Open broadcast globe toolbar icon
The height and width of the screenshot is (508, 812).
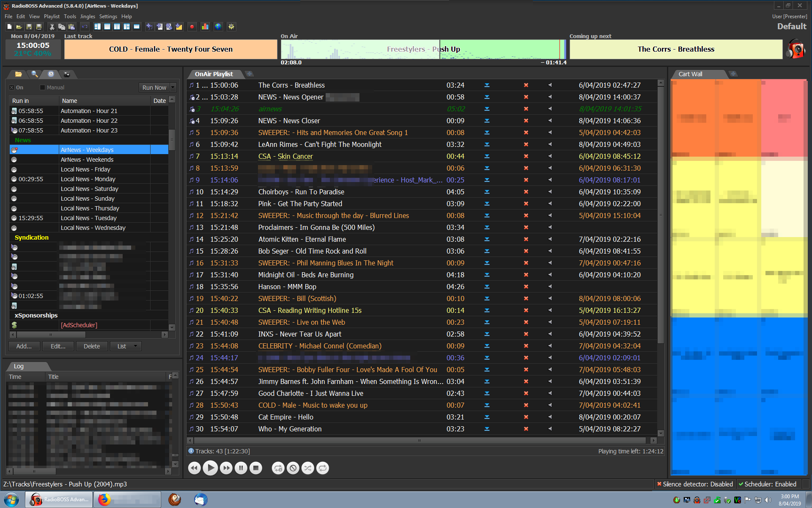[218, 27]
